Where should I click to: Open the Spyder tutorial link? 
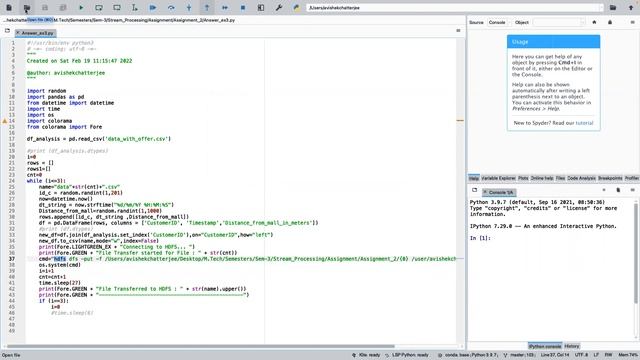coord(584,123)
